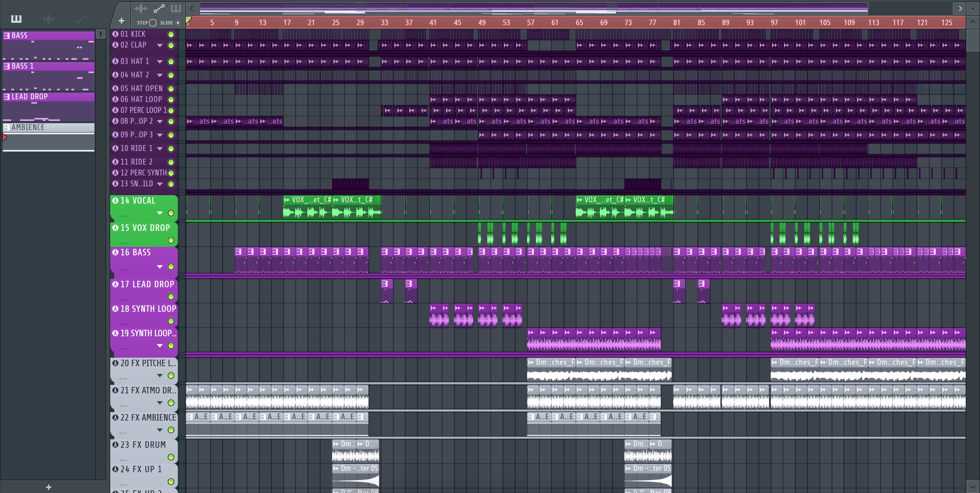
Task: Expand the 02 CLAP track arrow
Action: (x=160, y=45)
